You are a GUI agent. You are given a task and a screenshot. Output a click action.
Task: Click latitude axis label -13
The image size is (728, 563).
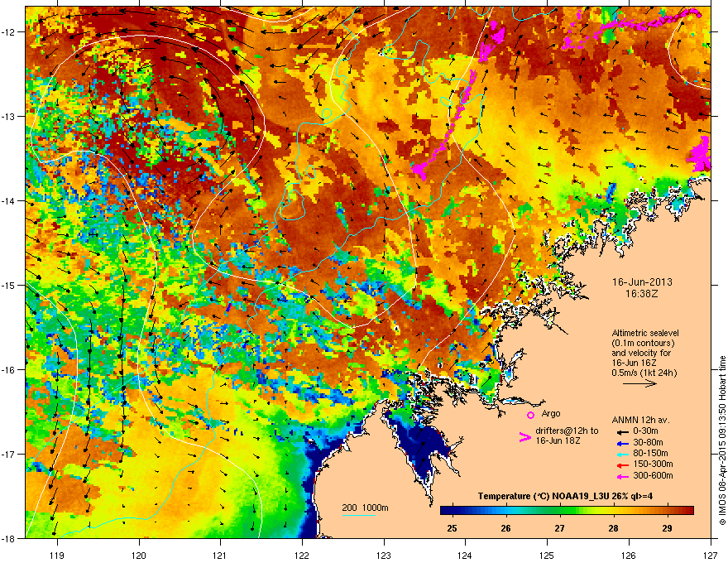(8, 116)
